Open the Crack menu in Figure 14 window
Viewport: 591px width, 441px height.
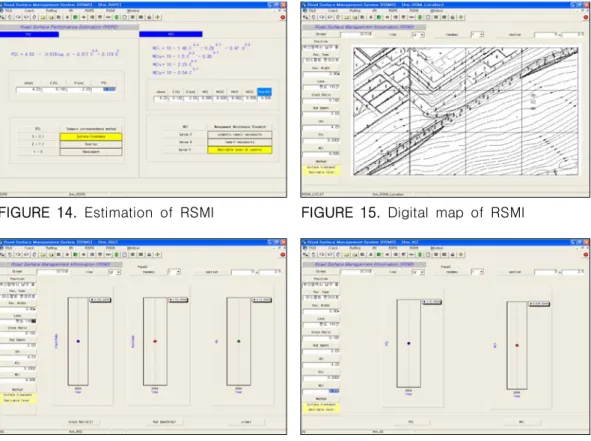point(29,11)
